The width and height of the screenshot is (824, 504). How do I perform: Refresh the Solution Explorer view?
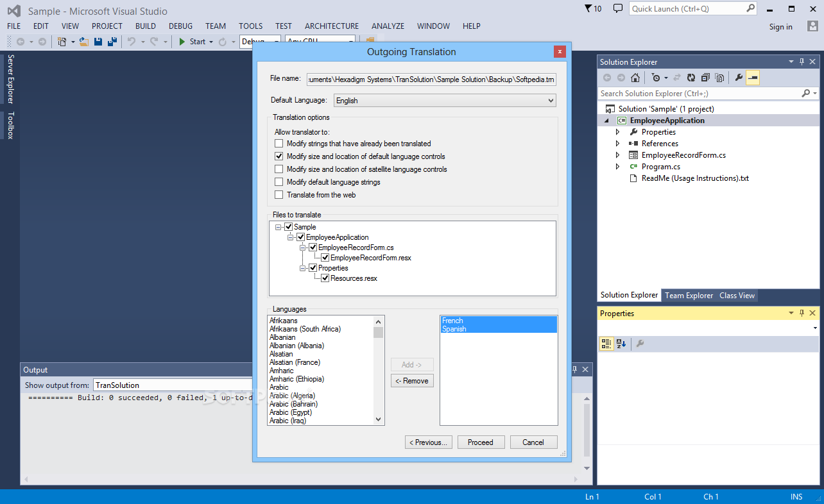pyautogui.click(x=691, y=78)
